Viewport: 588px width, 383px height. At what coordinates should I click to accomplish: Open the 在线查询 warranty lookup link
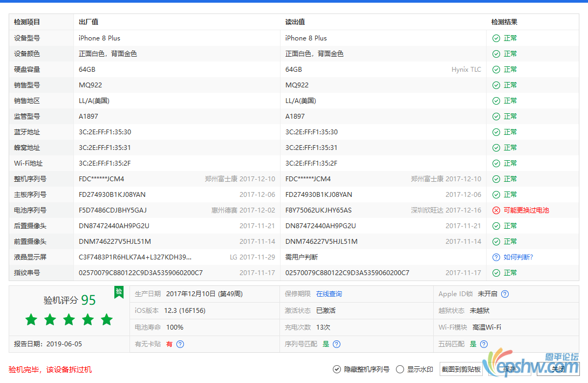pyautogui.click(x=329, y=294)
